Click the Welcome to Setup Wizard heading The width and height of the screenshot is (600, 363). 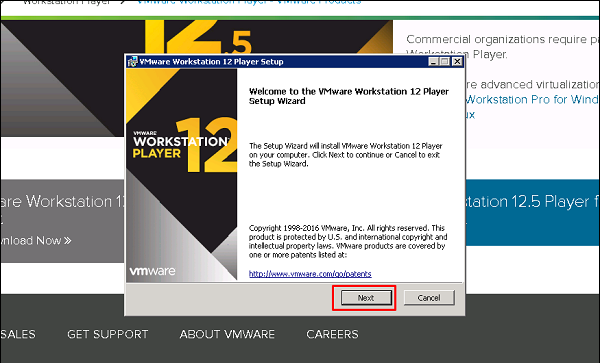pos(349,96)
